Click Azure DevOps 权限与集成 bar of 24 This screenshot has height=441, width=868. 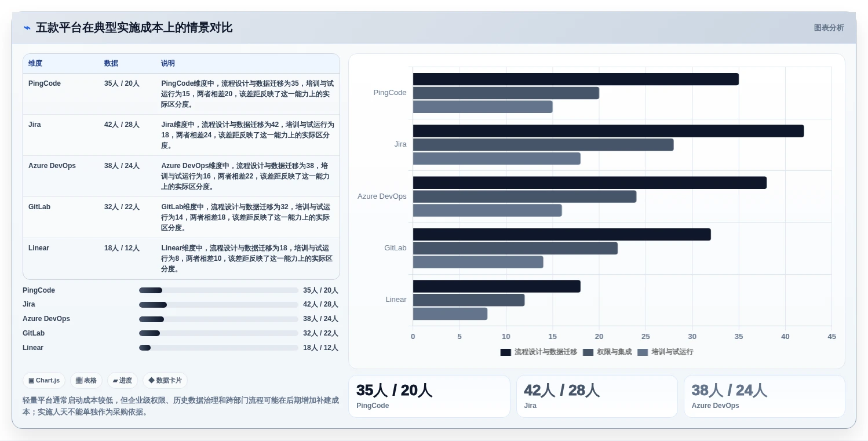(x=525, y=196)
